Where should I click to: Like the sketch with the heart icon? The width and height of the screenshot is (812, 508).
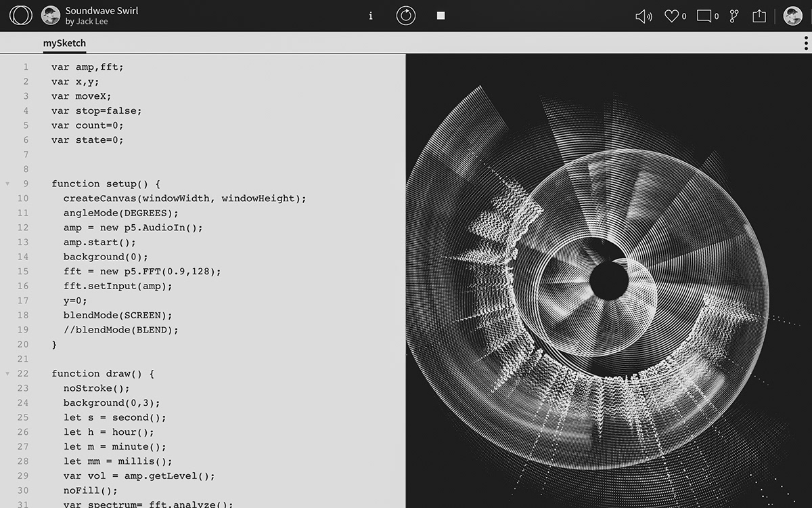(671, 16)
